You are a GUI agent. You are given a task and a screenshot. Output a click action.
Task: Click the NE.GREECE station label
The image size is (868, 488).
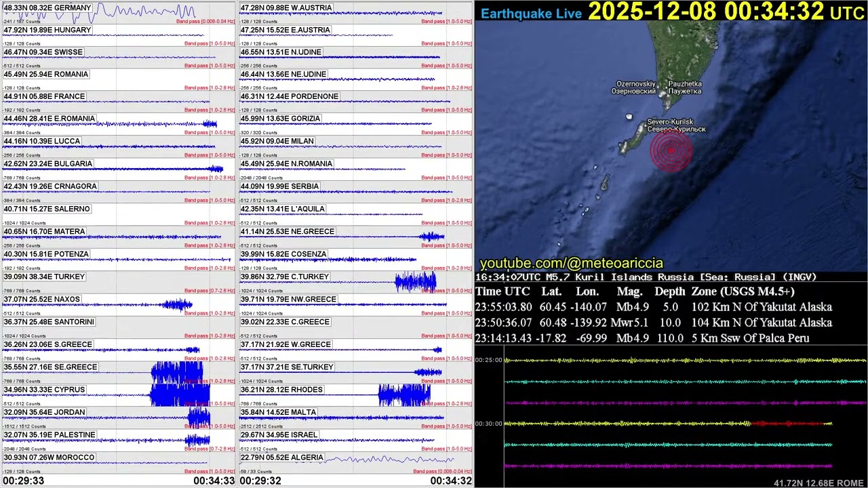[288, 232]
